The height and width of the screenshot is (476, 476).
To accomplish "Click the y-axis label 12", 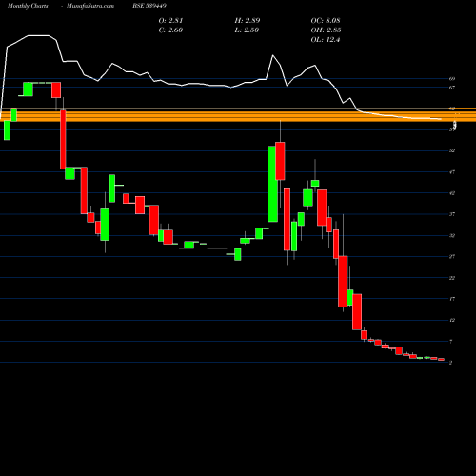I will pos(452,320).
